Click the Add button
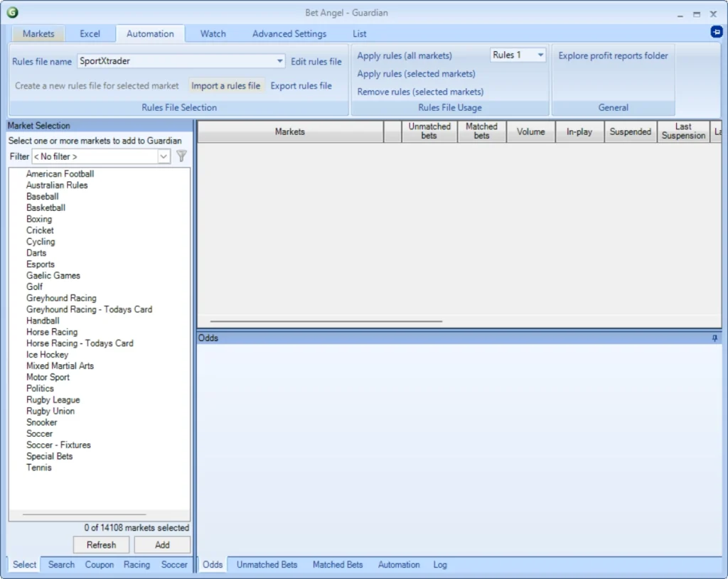 [162, 545]
